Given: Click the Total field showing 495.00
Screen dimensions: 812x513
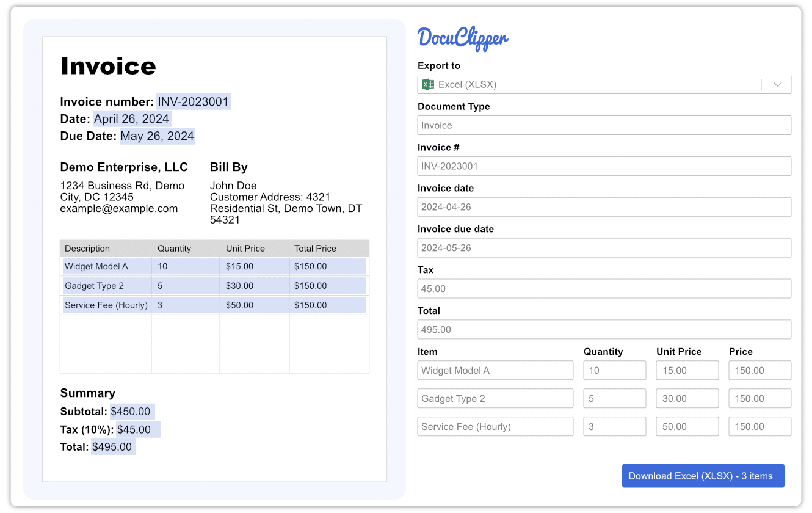Looking at the screenshot, I should [604, 329].
